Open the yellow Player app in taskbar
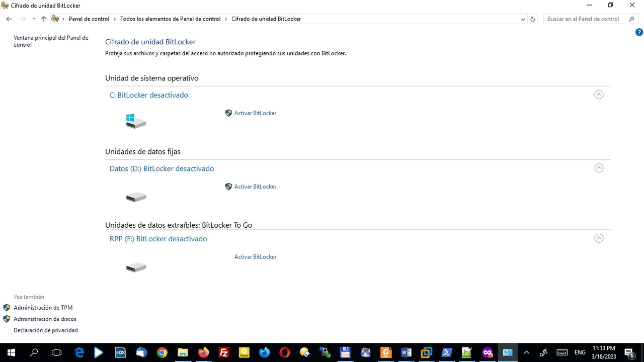644x362 pixels. coord(244,352)
